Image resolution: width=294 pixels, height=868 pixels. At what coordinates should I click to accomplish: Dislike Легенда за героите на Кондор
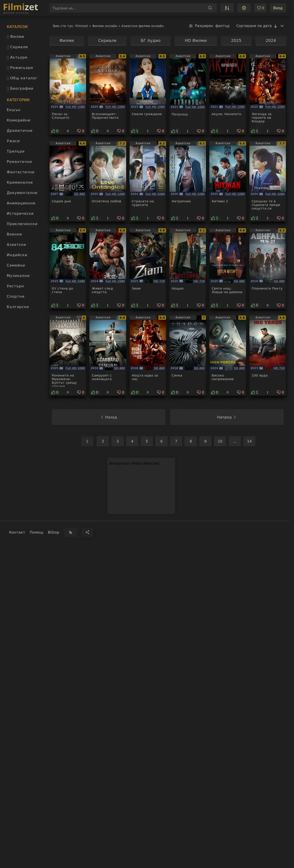coord(280,131)
